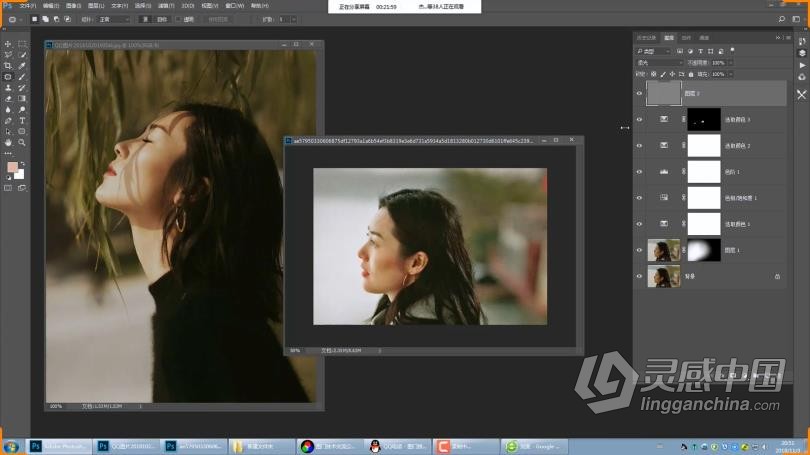Select the Move tool
This screenshot has height=455, width=810.
pyautogui.click(x=8, y=44)
